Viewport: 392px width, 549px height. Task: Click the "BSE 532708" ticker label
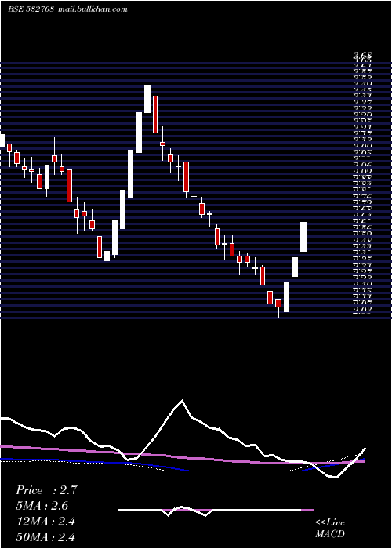point(31,9)
